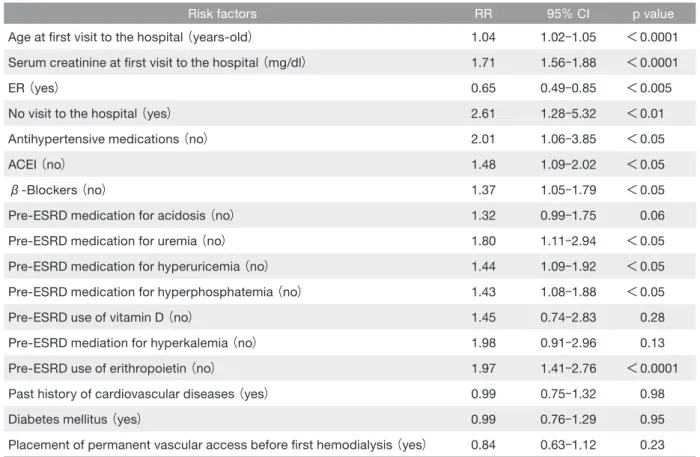
Task: Click the Risk factors column header
Action: pyautogui.click(x=222, y=14)
